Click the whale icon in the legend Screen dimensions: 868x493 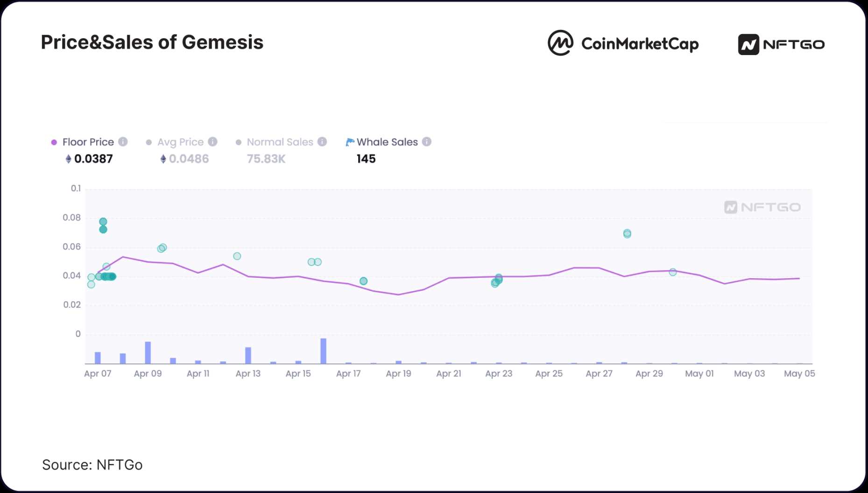[x=350, y=142]
